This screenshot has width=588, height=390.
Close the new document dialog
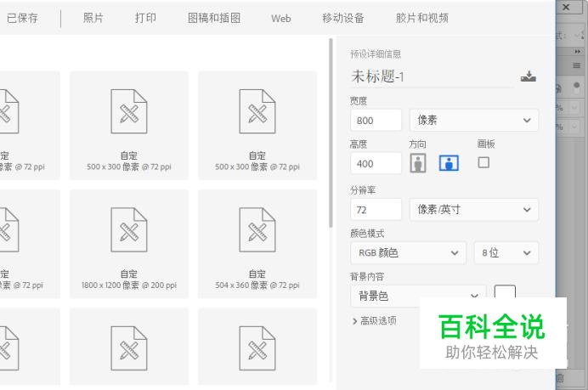[x=566, y=7]
